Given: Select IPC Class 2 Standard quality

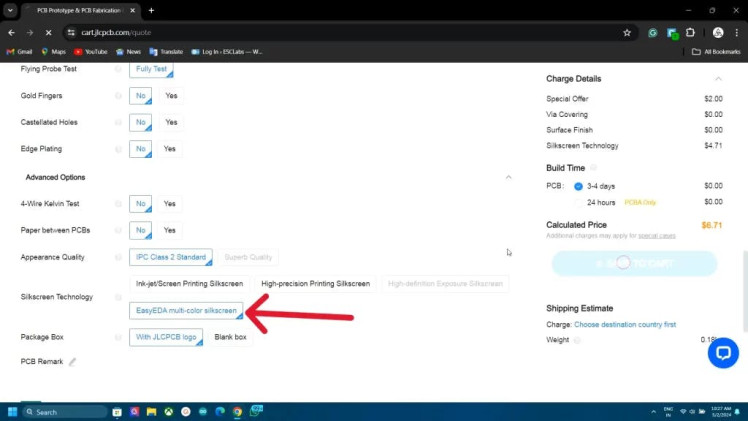Looking at the screenshot, I should pyautogui.click(x=171, y=257).
